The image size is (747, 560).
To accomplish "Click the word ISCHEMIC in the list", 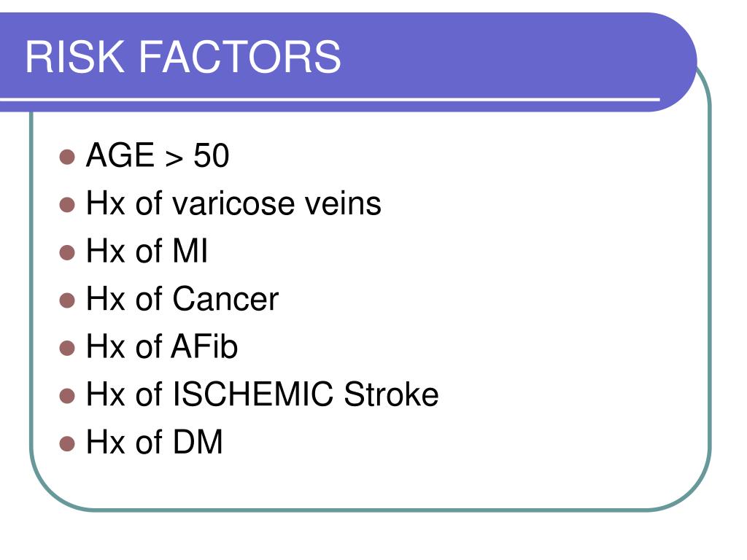I will 252,394.
